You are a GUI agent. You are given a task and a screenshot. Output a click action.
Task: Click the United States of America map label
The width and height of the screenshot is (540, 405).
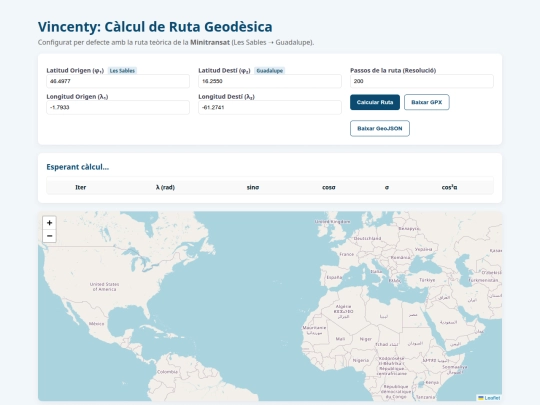[104, 287]
